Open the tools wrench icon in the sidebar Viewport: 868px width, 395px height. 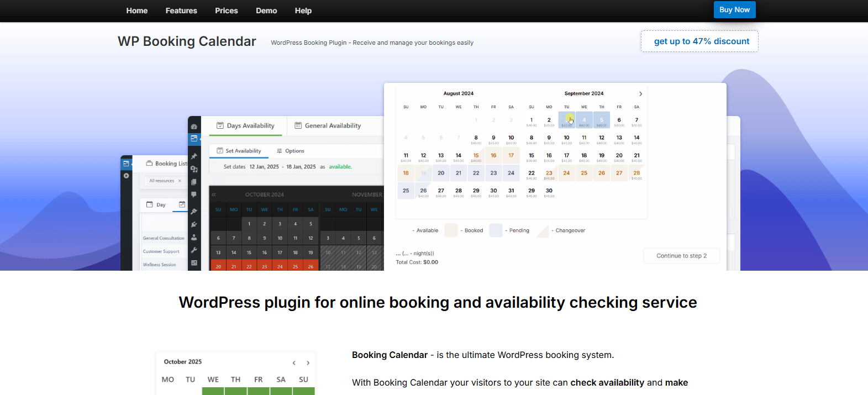pyautogui.click(x=194, y=250)
